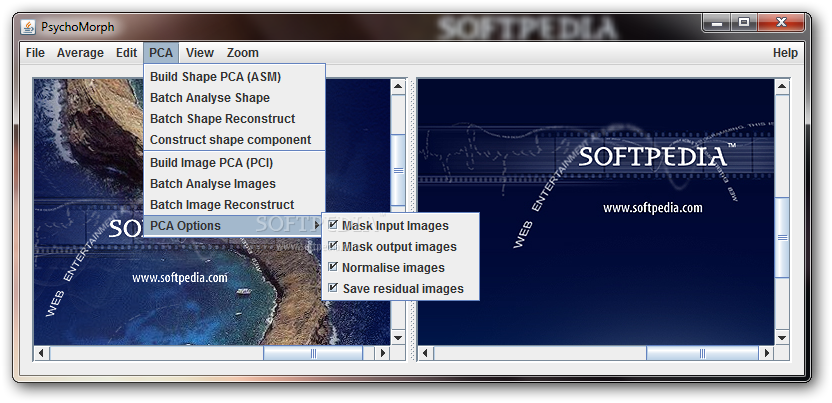Viewport: 832px width, 403px height.
Task: Minimize the PsychoMorph window
Action: point(717,22)
